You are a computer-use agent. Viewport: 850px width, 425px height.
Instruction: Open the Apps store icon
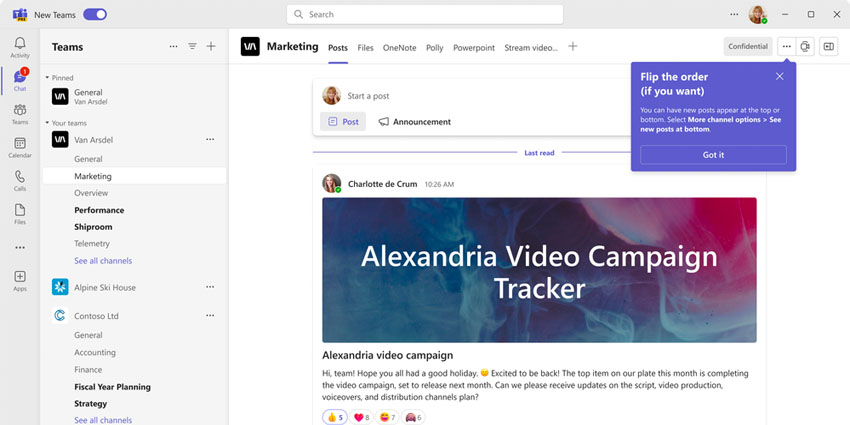click(x=20, y=281)
